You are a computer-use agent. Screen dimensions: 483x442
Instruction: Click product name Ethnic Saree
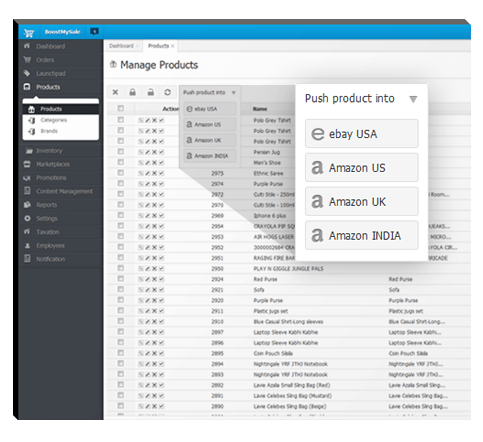pos(268,173)
